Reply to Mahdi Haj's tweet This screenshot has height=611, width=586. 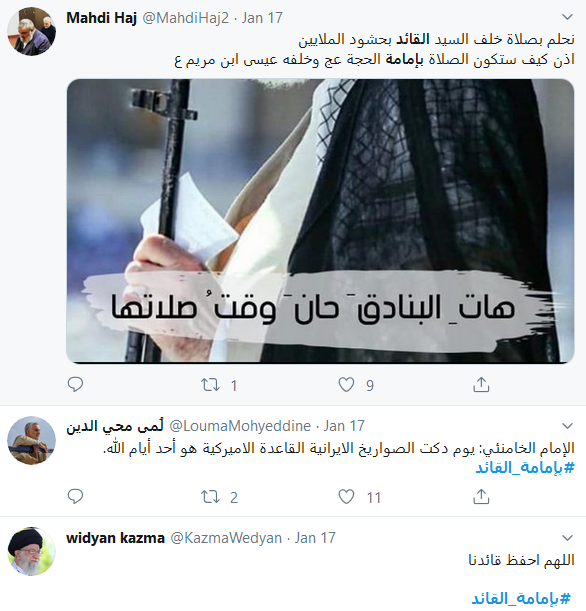point(75,384)
